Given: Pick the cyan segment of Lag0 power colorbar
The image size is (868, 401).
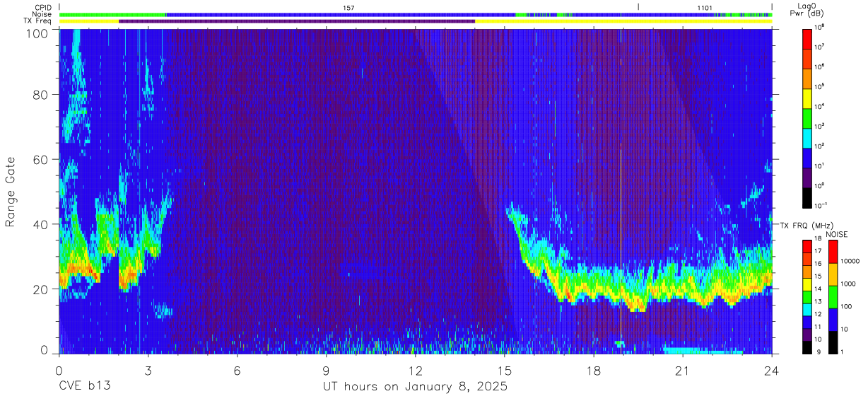Looking at the screenshot, I should 807,137.
